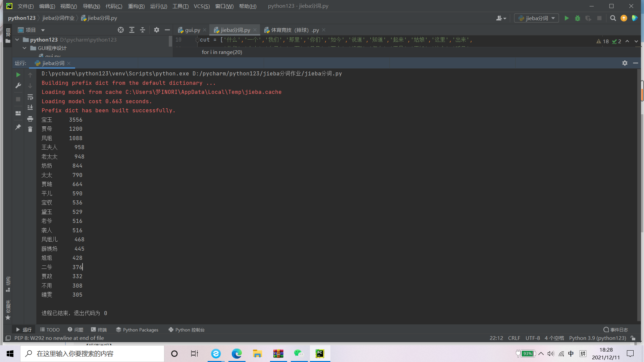644x362 pixels.
Task: Open the 项目 view dropdown arrow
Action: (43, 30)
